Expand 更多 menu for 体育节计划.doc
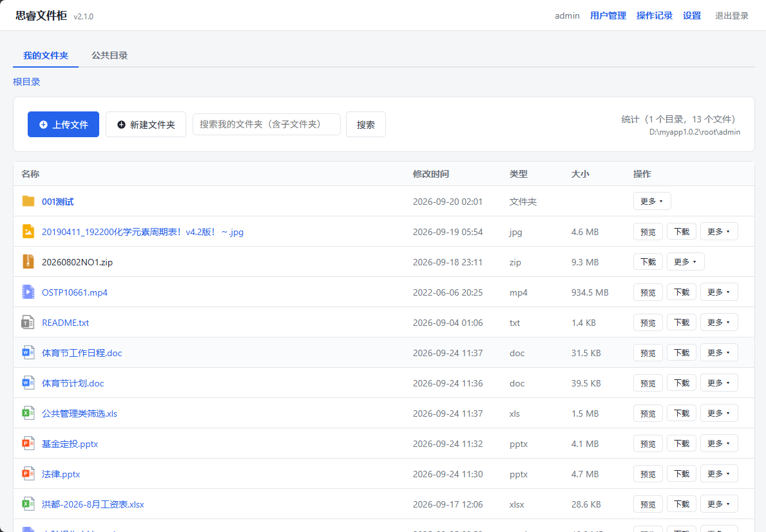766x532 pixels. click(718, 383)
